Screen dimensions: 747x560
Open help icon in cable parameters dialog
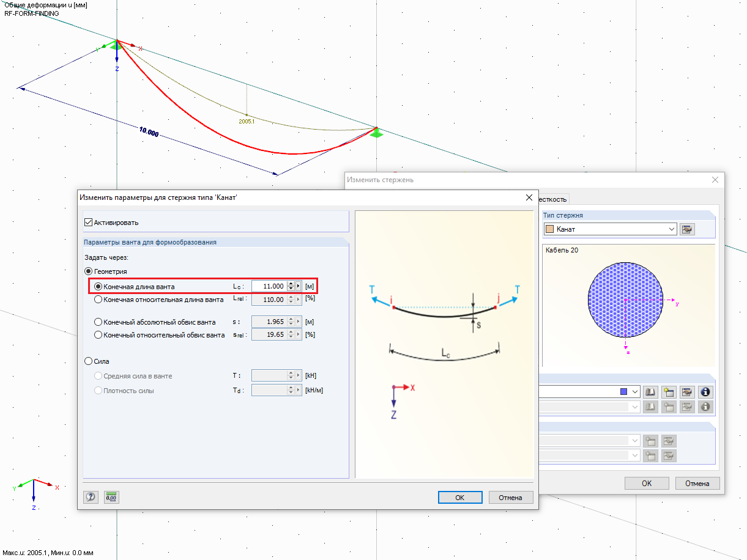point(91,497)
